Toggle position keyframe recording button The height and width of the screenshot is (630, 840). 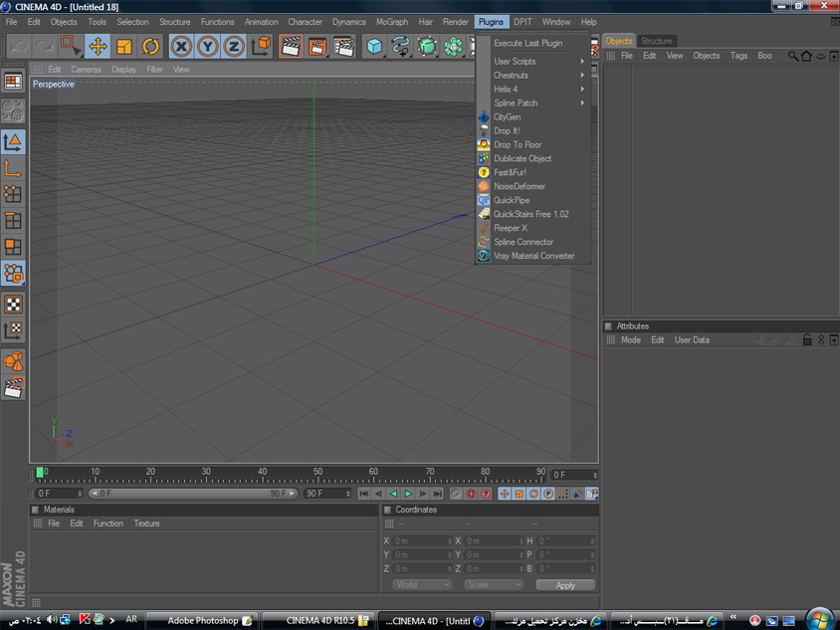pos(505,494)
